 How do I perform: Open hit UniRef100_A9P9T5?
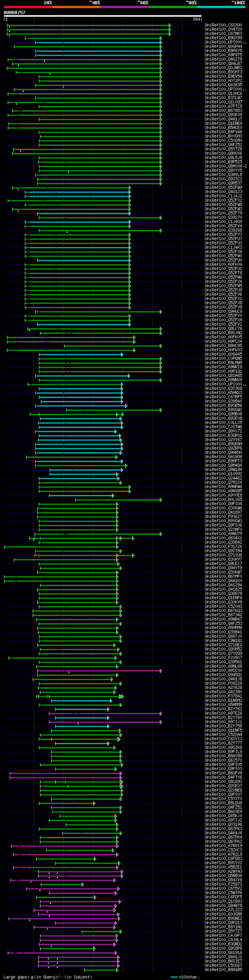click(223, 55)
